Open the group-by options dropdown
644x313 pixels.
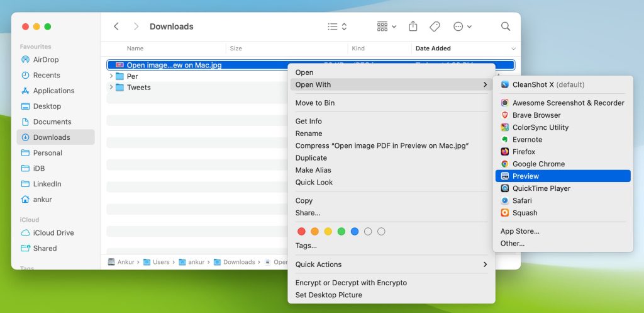tap(387, 26)
